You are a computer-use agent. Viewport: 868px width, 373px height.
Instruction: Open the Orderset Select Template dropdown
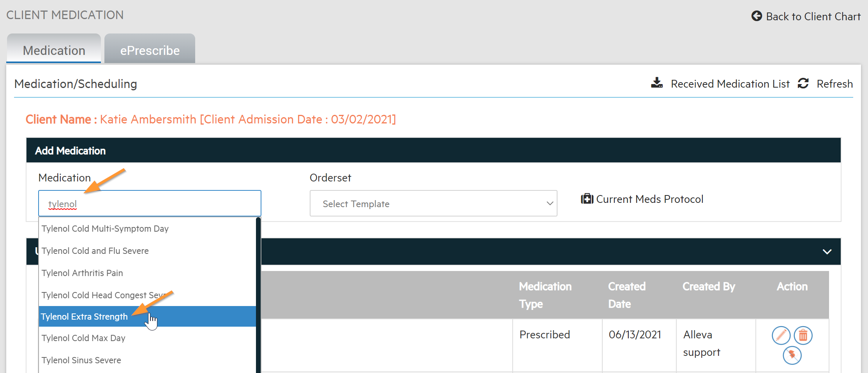433,203
